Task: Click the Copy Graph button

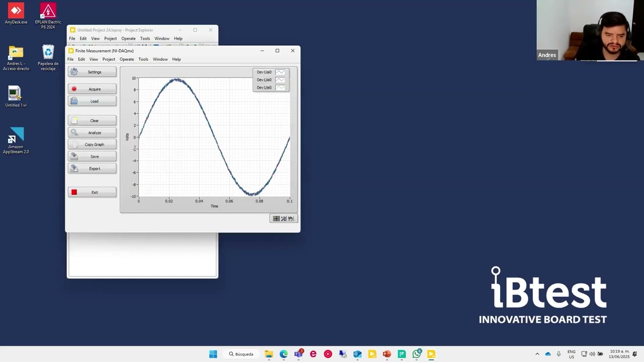Action: pos(92,144)
